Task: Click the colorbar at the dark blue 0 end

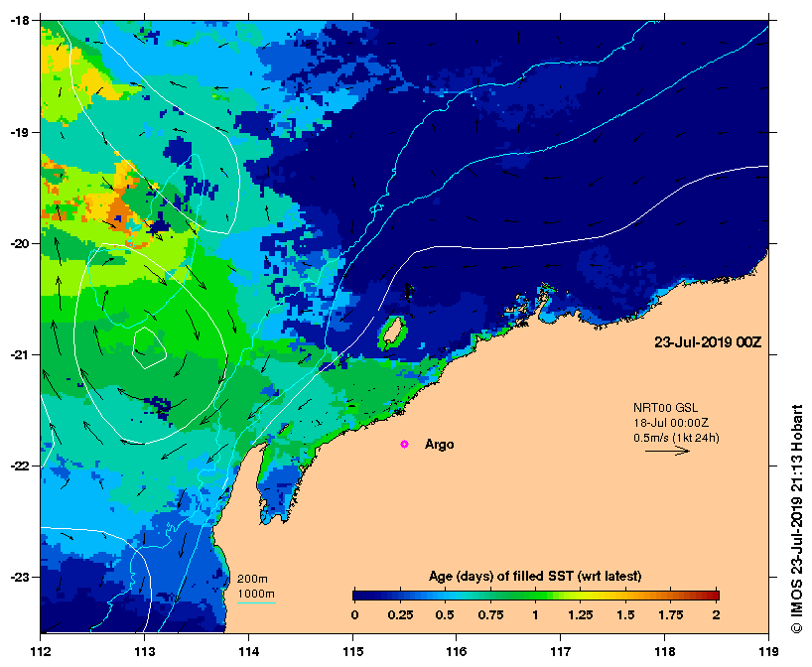Action: tap(356, 595)
